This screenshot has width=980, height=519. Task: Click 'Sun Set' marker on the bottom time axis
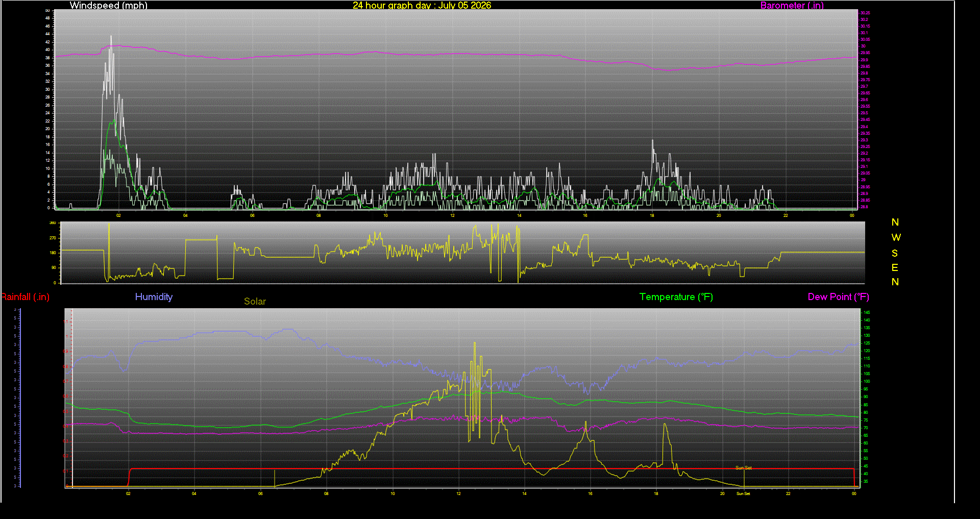(743, 493)
